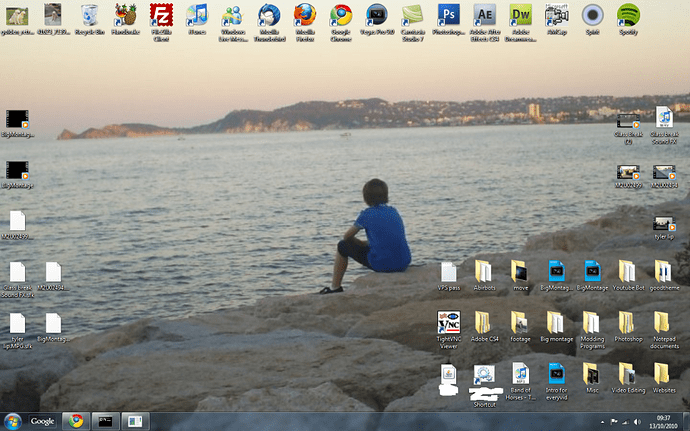This screenshot has height=431, width=690.
Task: Select the VPS pass text file
Action: pyautogui.click(x=449, y=272)
